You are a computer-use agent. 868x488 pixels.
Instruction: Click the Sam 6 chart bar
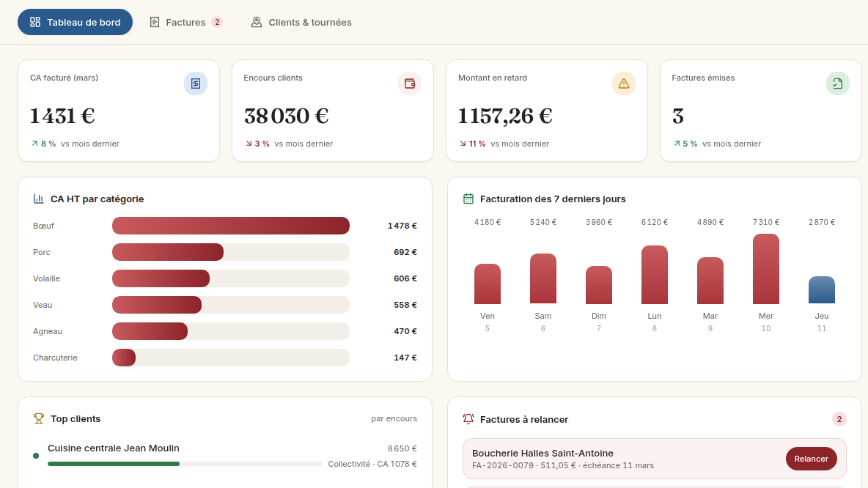point(543,279)
